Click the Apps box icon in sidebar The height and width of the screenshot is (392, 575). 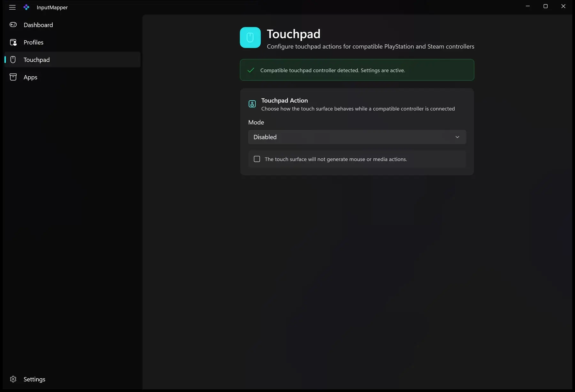tap(13, 77)
